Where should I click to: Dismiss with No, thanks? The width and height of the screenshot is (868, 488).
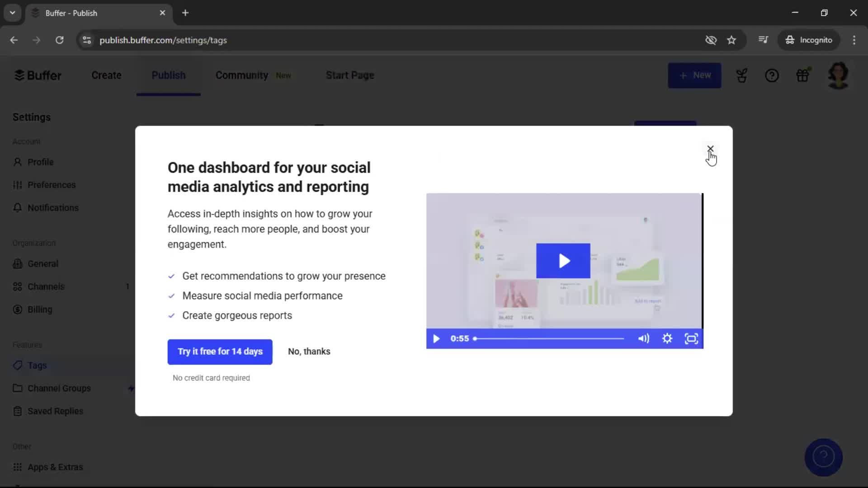click(309, 351)
